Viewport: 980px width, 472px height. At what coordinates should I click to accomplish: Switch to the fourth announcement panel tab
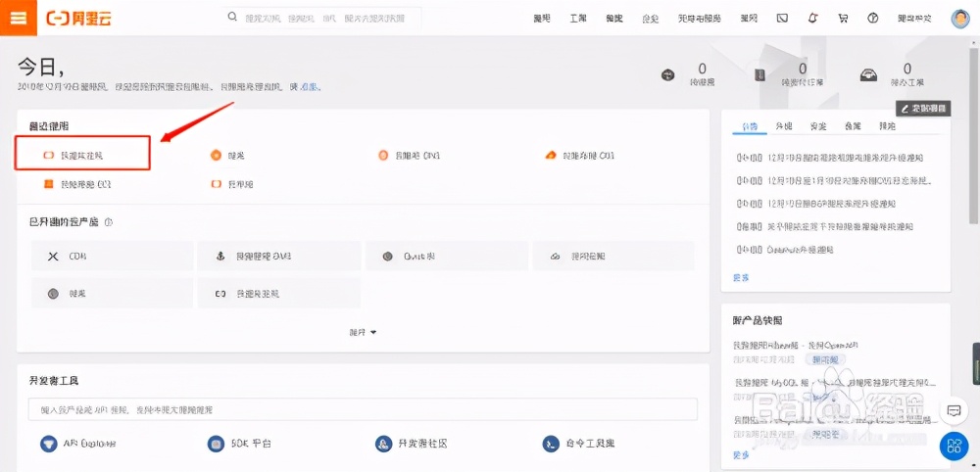[853, 126]
